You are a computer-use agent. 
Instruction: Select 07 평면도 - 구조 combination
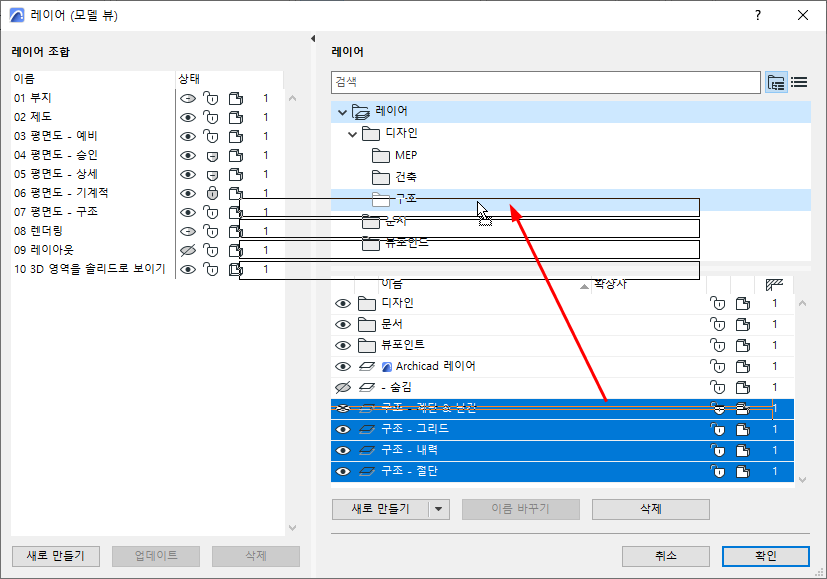tap(56, 212)
